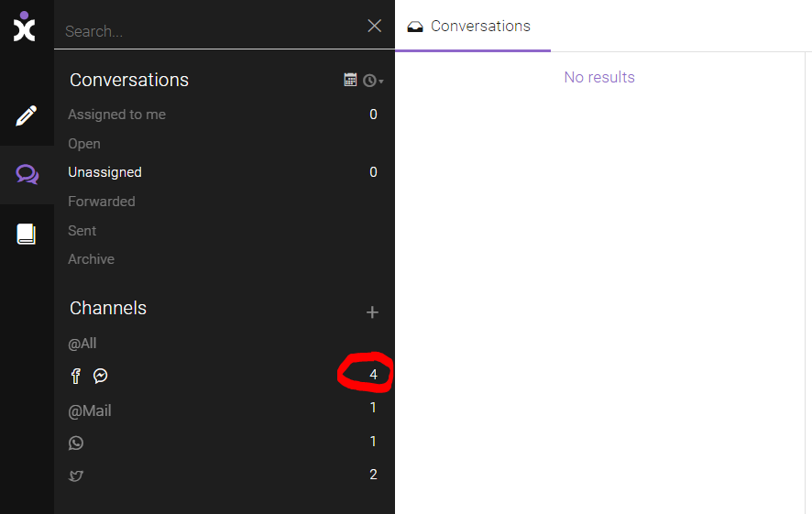Add a channel with plus icon
The width and height of the screenshot is (812, 514).
372,312
